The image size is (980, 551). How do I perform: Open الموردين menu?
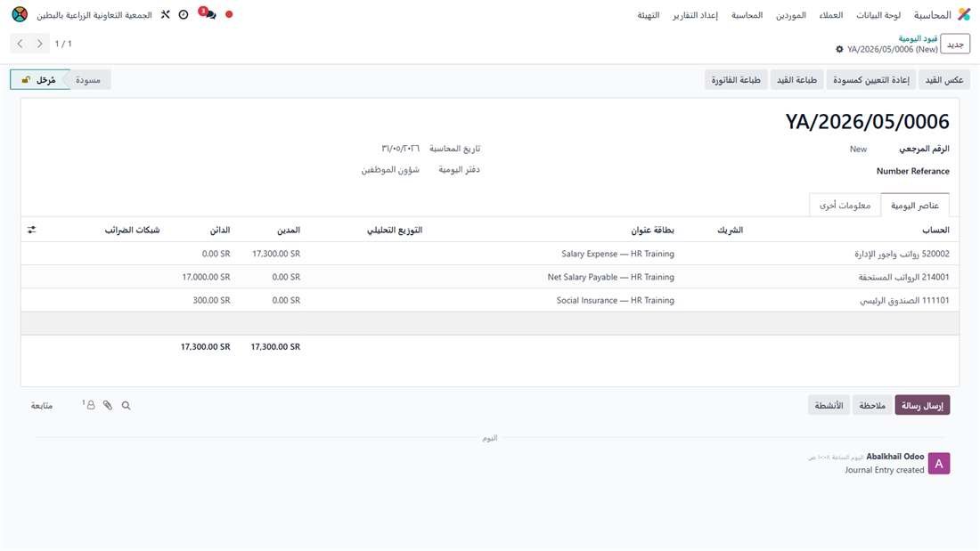(790, 15)
